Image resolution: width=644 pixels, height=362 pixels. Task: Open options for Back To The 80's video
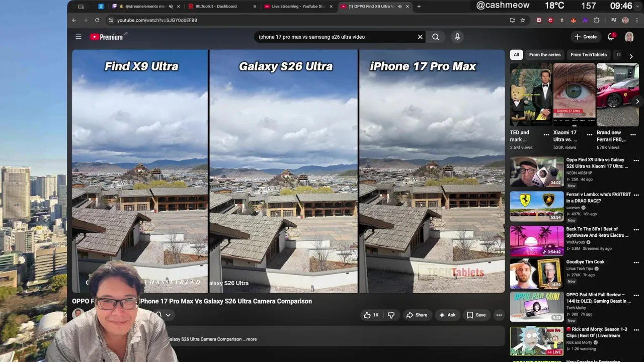(636, 230)
